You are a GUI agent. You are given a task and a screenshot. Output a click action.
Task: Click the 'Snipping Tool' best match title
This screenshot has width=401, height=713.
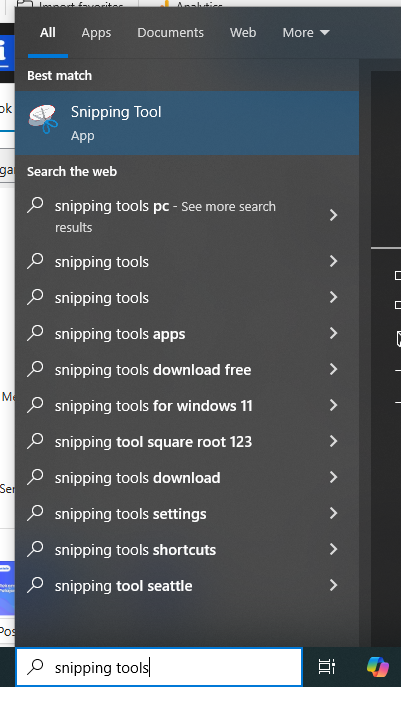point(116,112)
